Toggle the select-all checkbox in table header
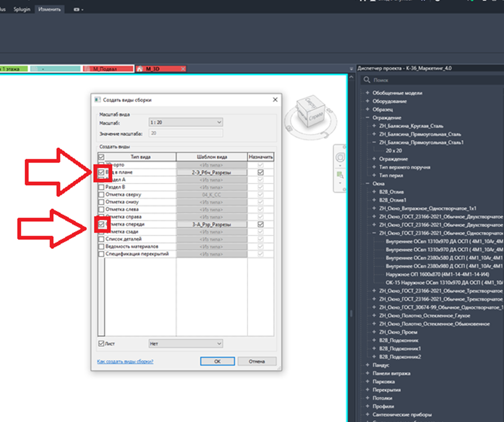The height and width of the screenshot is (422, 504). click(101, 157)
